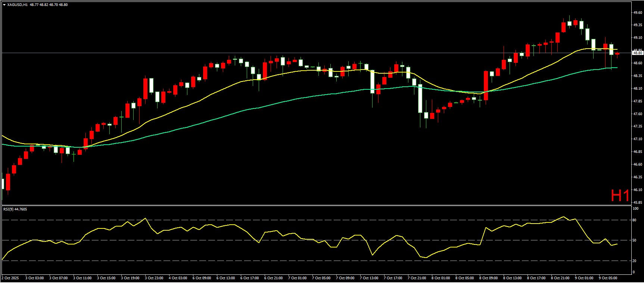Click the 9 Oct 05:00 time label
644x283 pixels.
tap(608, 278)
